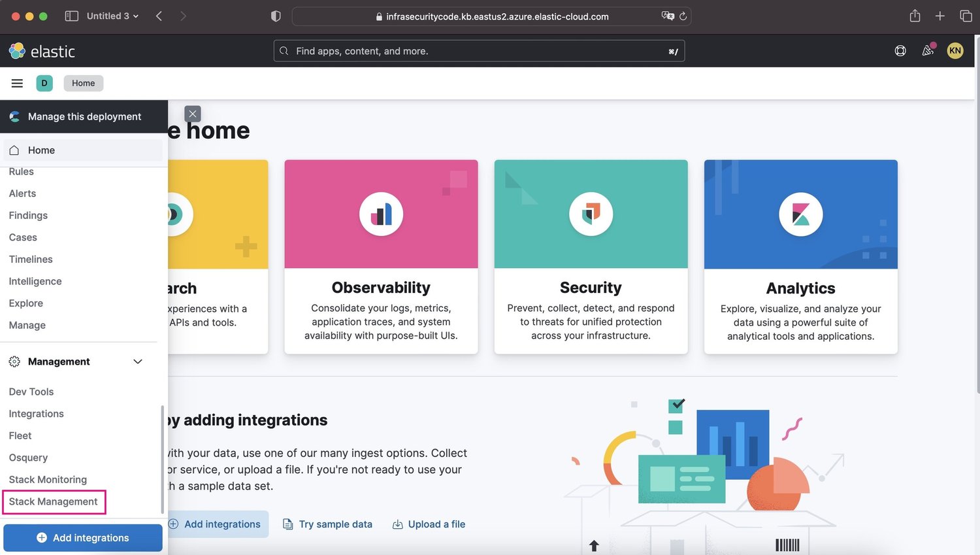Screen dimensions: 980x555
Task: Click the green deployment D icon
Action: coord(44,83)
